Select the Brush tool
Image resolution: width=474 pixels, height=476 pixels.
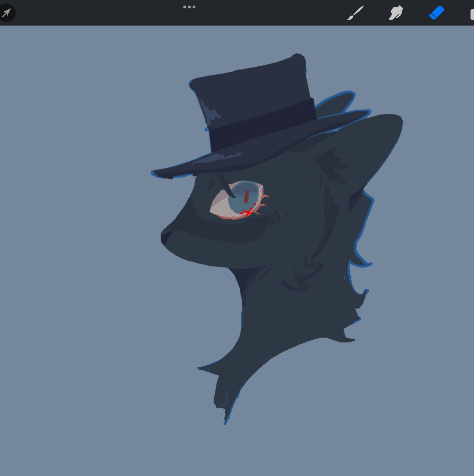point(355,13)
